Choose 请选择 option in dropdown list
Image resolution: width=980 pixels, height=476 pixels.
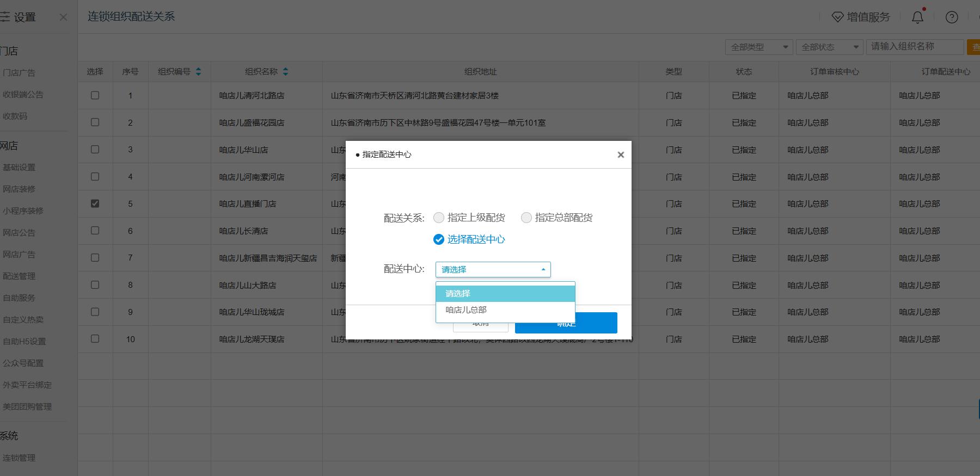(x=458, y=294)
